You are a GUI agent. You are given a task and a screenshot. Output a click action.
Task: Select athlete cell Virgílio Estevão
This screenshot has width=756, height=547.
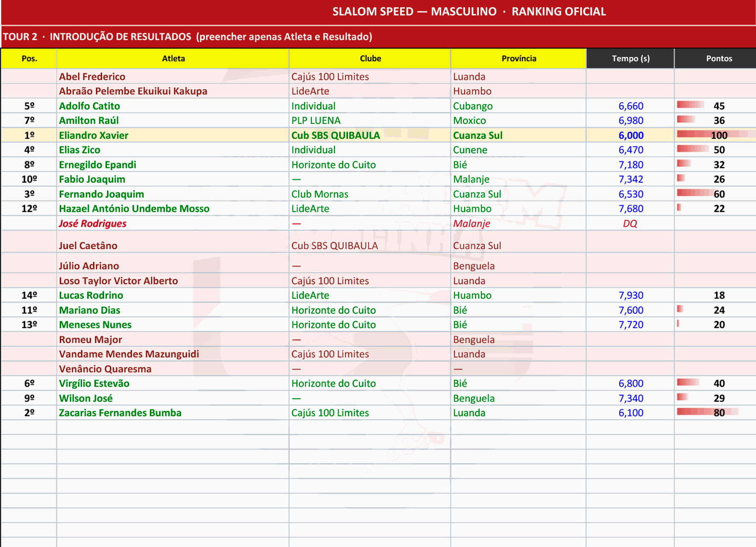pyautogui.click(x=173, y=383)
